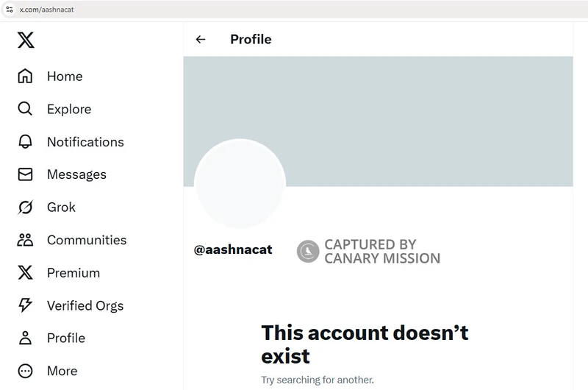Screen dimensions: 588x390
Task: Click the Premium X icon
Action: [x=26, y=273]
